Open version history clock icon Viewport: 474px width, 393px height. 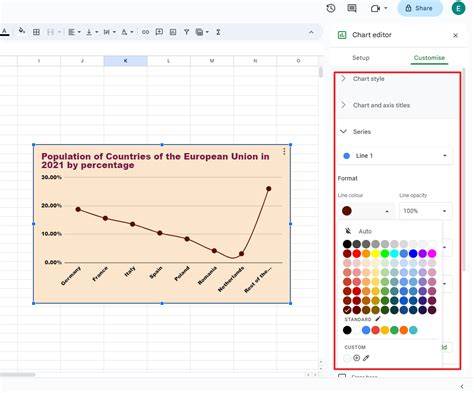pyautogui.click(x=331, y=8)
